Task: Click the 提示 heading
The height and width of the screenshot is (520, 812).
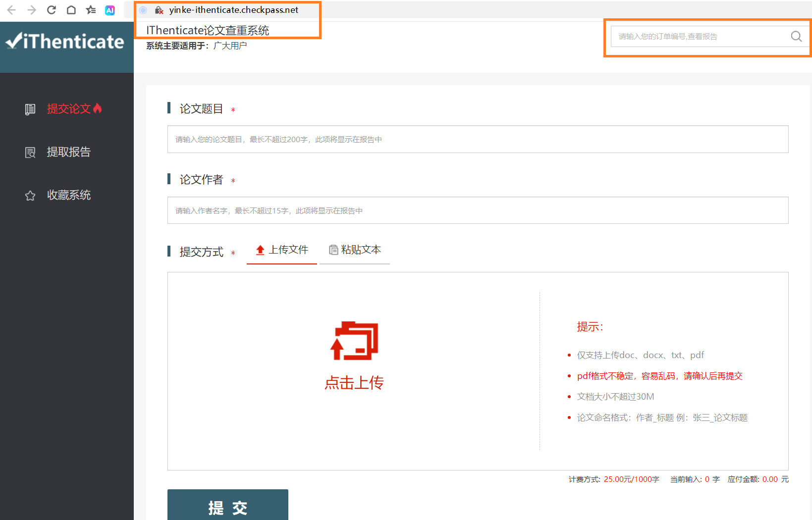Action: click(590, 327)
